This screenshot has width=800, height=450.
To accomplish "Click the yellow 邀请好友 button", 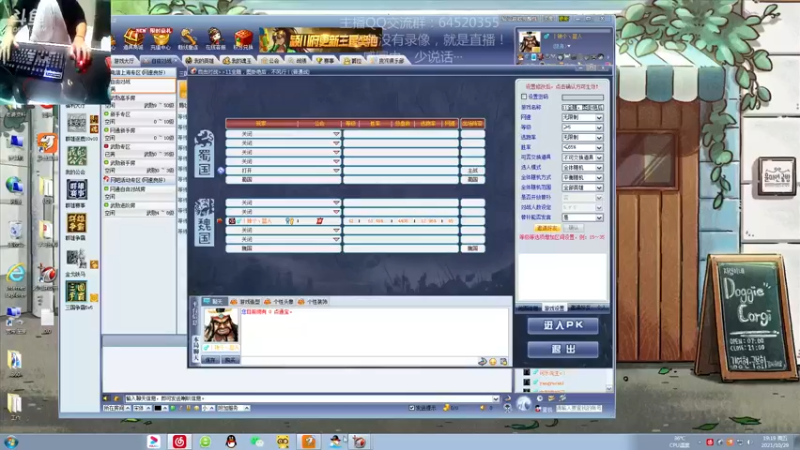I will point(547,228).
